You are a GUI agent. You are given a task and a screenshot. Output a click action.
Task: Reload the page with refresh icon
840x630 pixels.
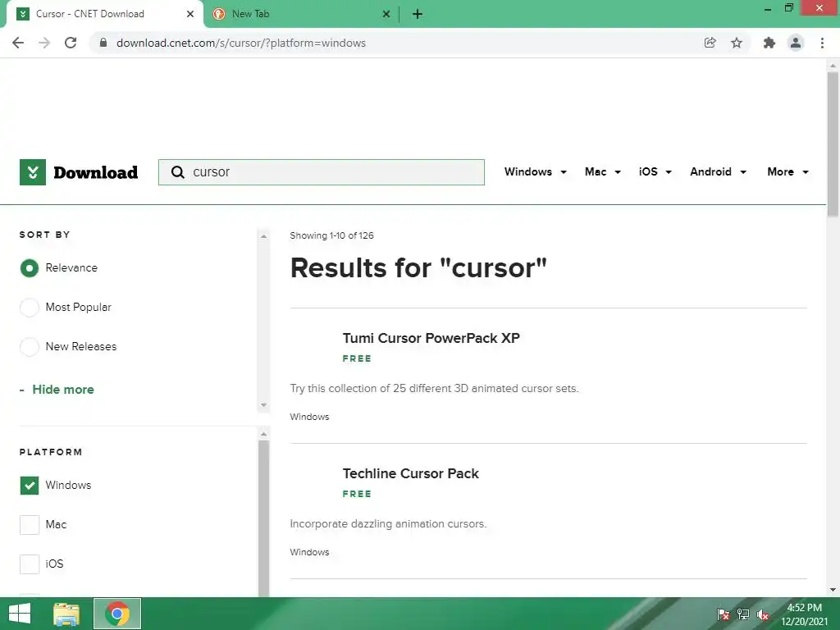click(71, 43)
